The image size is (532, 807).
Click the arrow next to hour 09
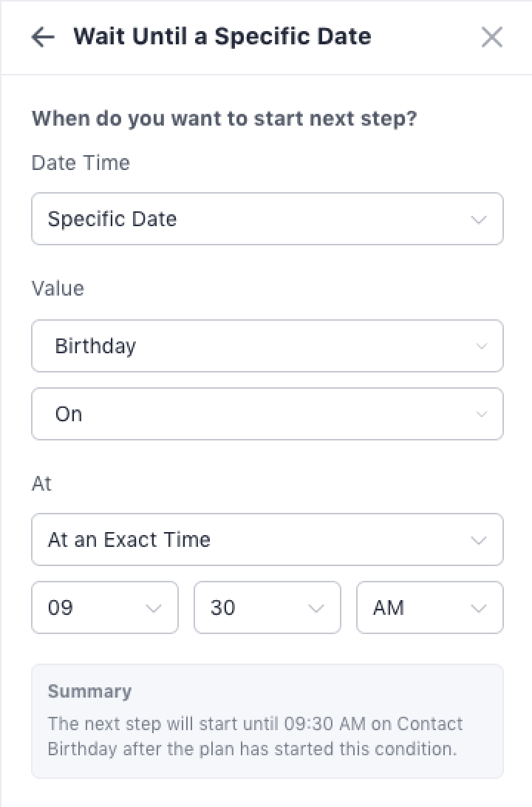(154, 608)
